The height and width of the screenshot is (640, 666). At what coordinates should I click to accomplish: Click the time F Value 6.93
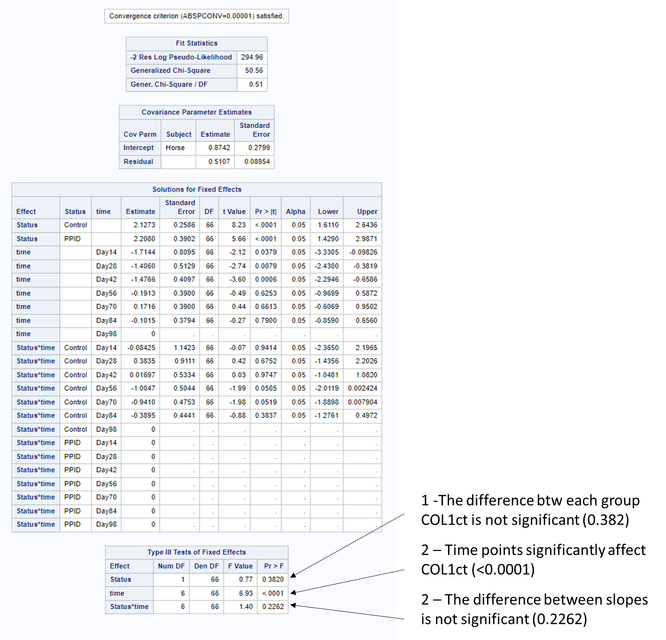tap(240, 593)
